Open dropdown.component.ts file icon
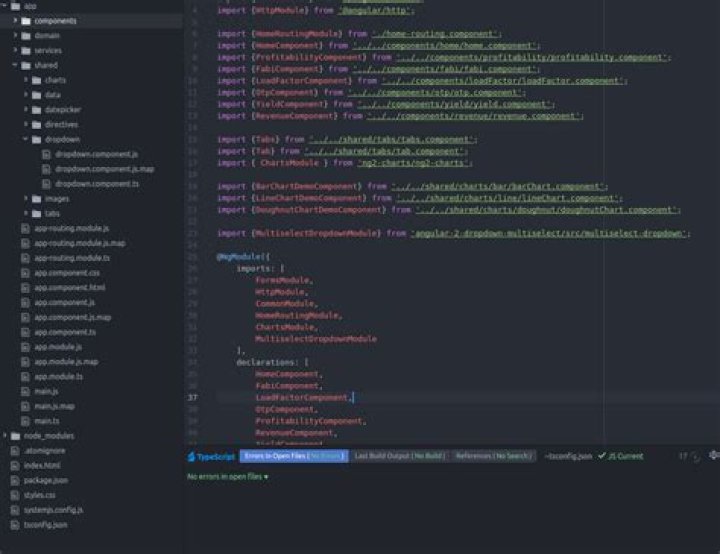The height and width of the screenshot is (554, 720). (x=46, y=184)
